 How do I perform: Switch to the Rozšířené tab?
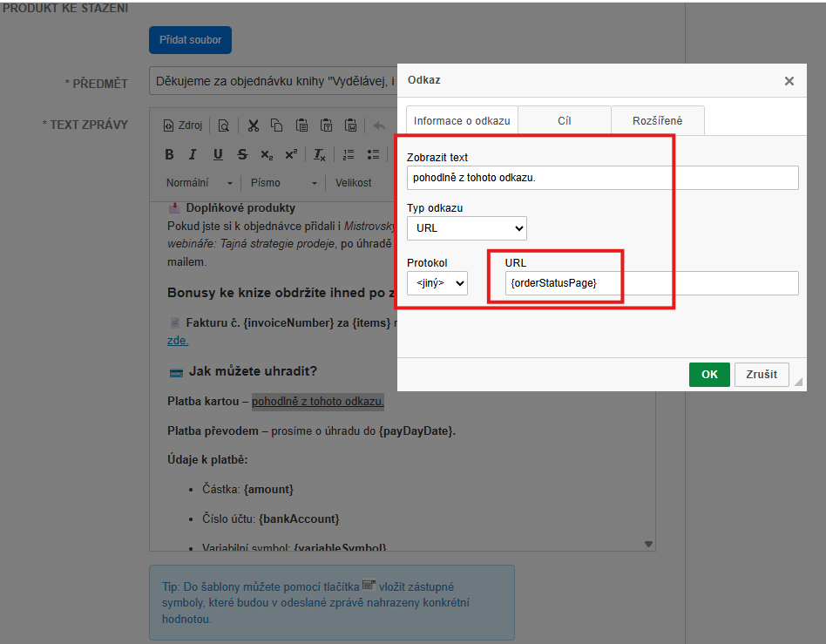pyautogui.click(x=658, y=120)
